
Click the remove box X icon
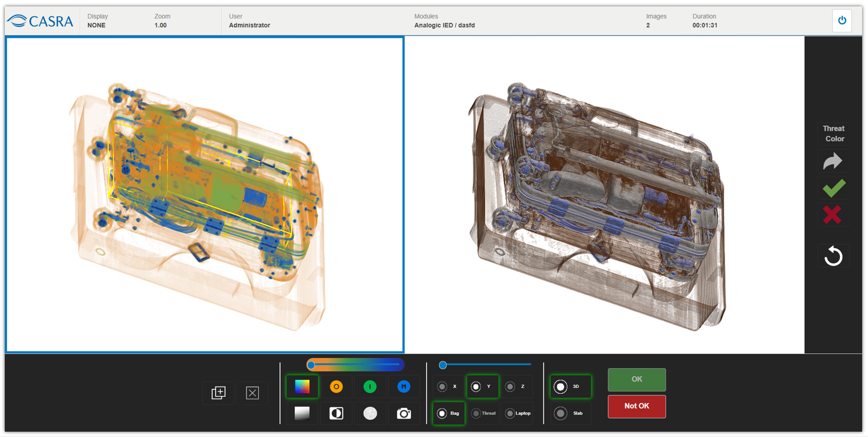click(x=252, y=393)
